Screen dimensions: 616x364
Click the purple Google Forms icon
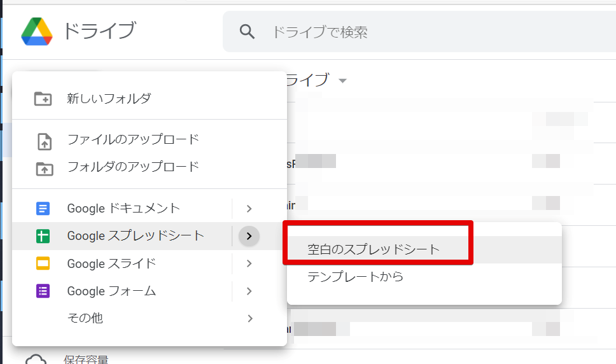click(43, 291)
